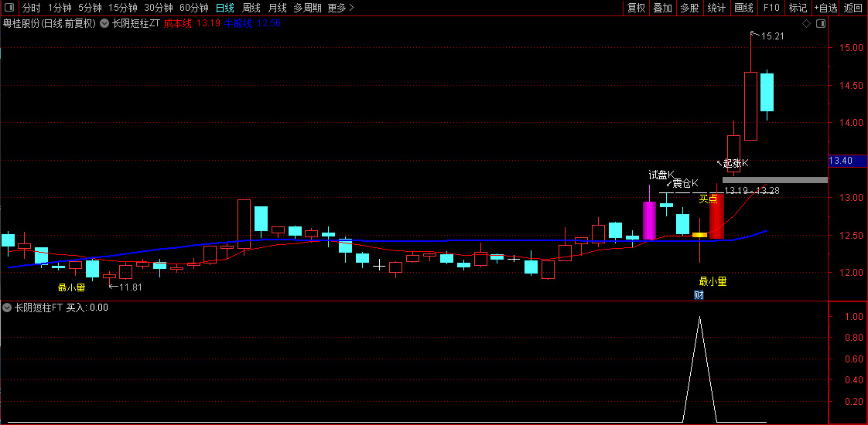Image resolution: width=868 pixels, height=425 pixels.
Task: Click the 15.21 high price label
Action: click(772, 36)
